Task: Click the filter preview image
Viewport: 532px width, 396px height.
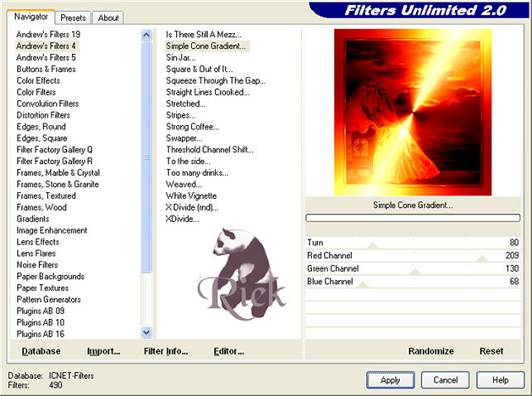Action: click(413, 112)
